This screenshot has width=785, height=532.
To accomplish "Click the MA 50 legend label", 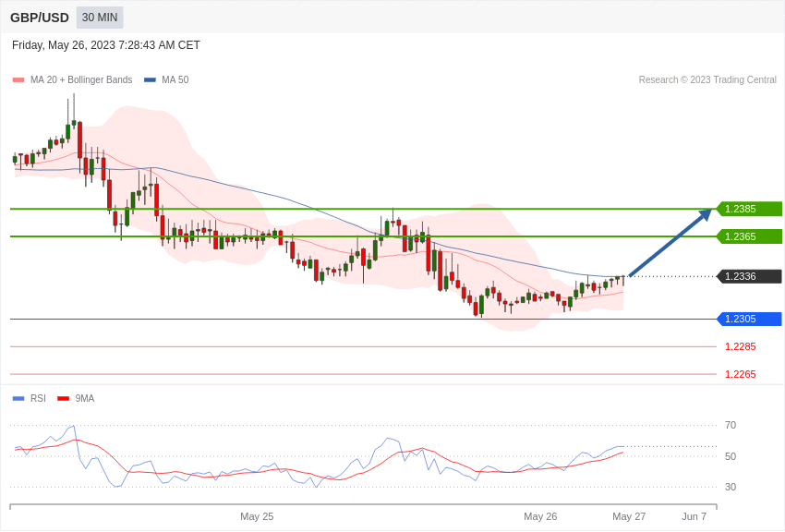I will pos(175,80).
